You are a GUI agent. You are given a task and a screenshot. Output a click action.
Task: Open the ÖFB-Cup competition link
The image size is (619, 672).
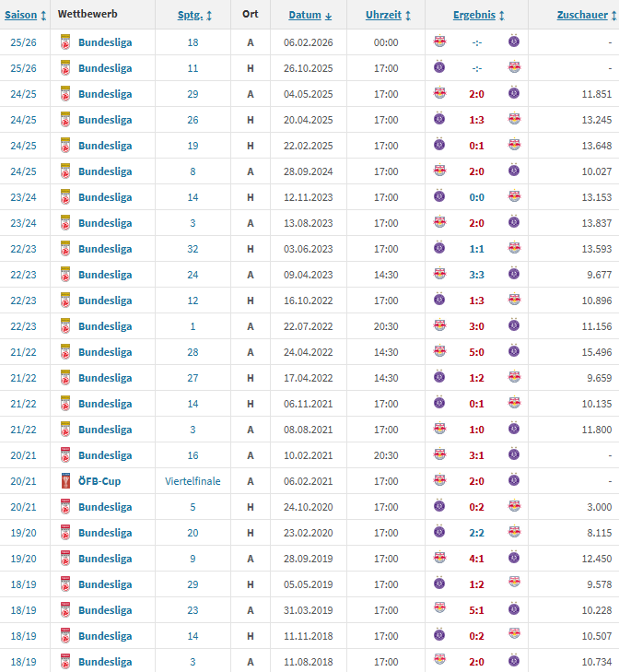click(99, 481)
